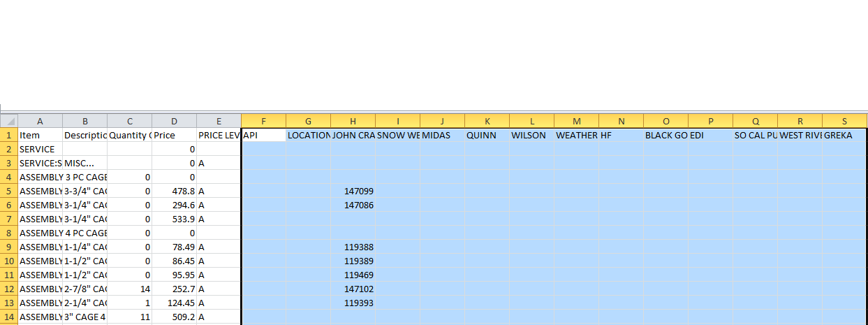Screen dimensions: 868x325
Task: Click the GREKA header cell
Action: tap(844, 135)
